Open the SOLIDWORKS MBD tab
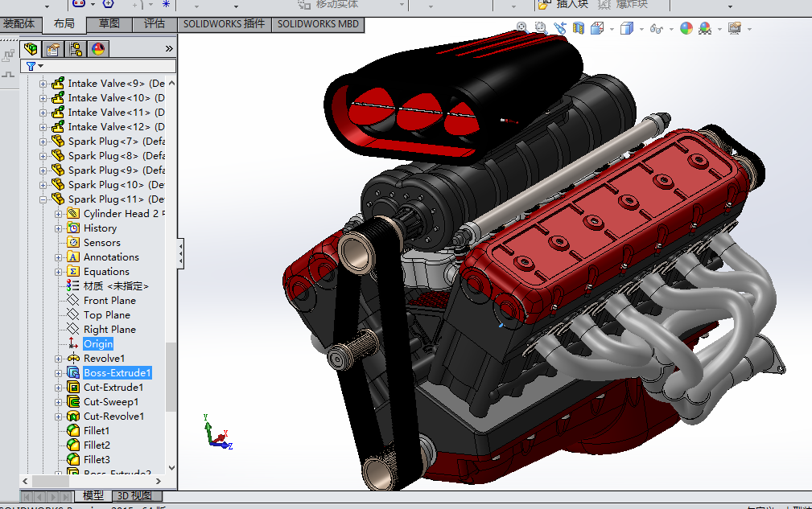 click(318, 24)
